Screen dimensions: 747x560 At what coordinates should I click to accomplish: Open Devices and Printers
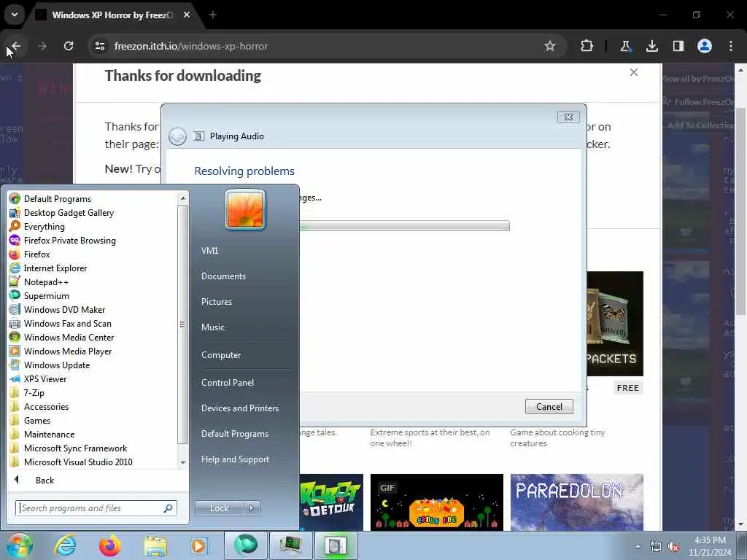(239, 408)
